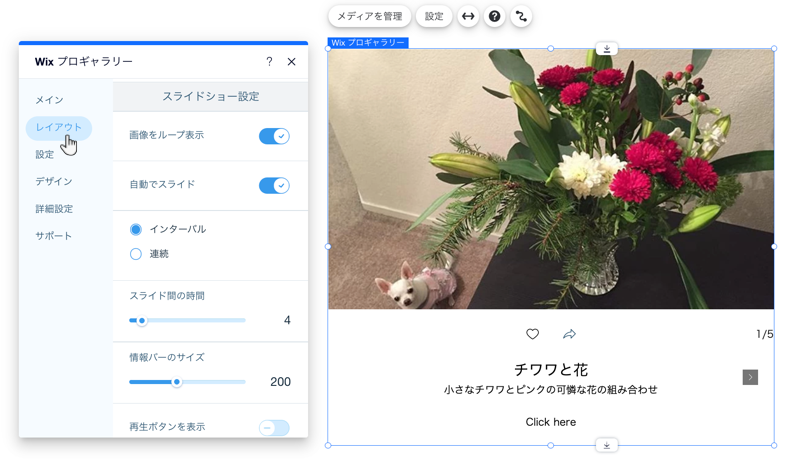Viewport: 800px width, 460px height.
Task: Click the スライドショー設定 header
Action: coord(211,96)
